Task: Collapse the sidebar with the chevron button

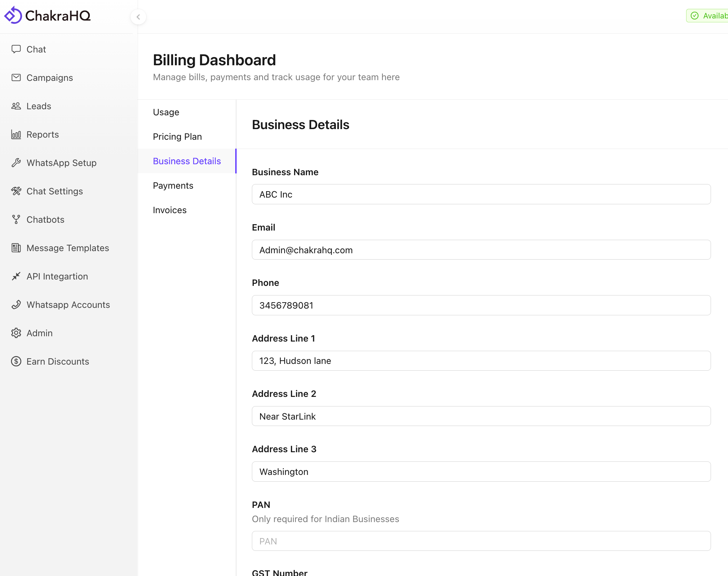Action: (x=138, y=17)
